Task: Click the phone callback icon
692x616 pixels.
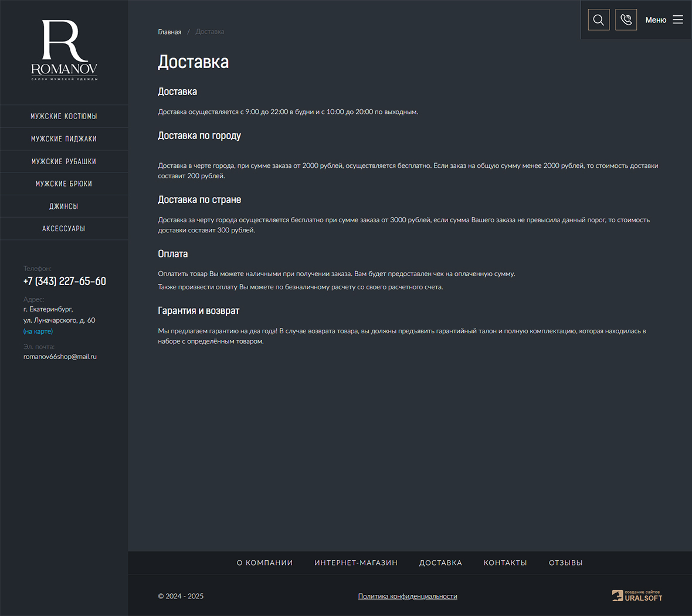Action: (626, 20)
